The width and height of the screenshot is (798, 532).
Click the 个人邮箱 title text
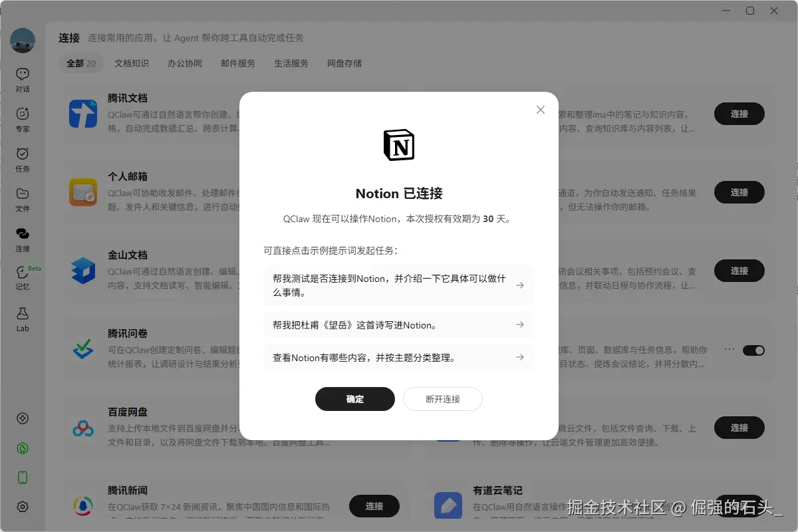[x=128, y=177]
